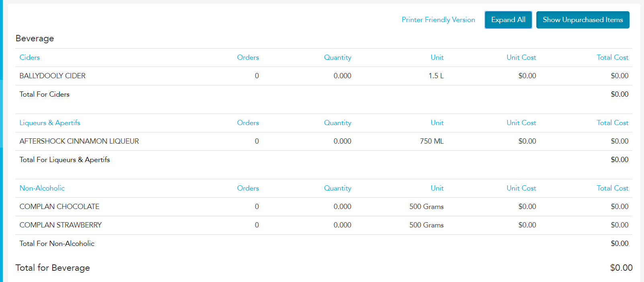The height and width of the screenshot is (282, 644).
Task: Click Unit Cost header in Non-Alcoholic table
Action: 521,188
